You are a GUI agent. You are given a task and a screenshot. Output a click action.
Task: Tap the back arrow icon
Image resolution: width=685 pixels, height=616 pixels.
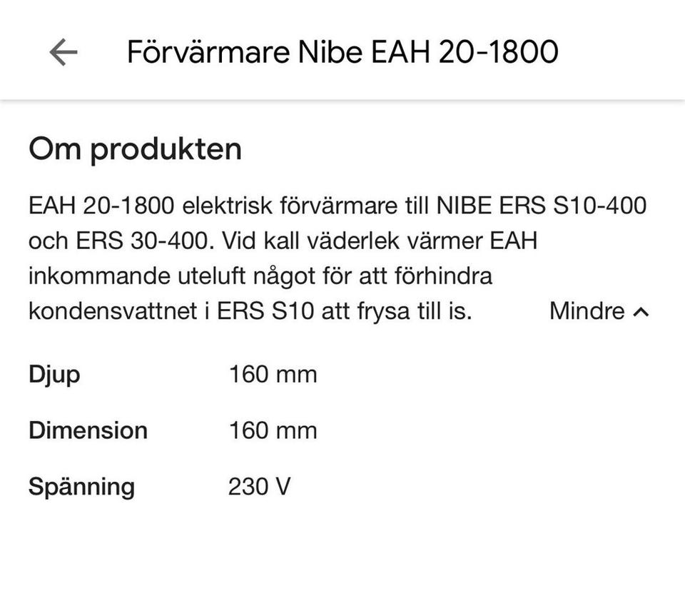tap(64, 52)
